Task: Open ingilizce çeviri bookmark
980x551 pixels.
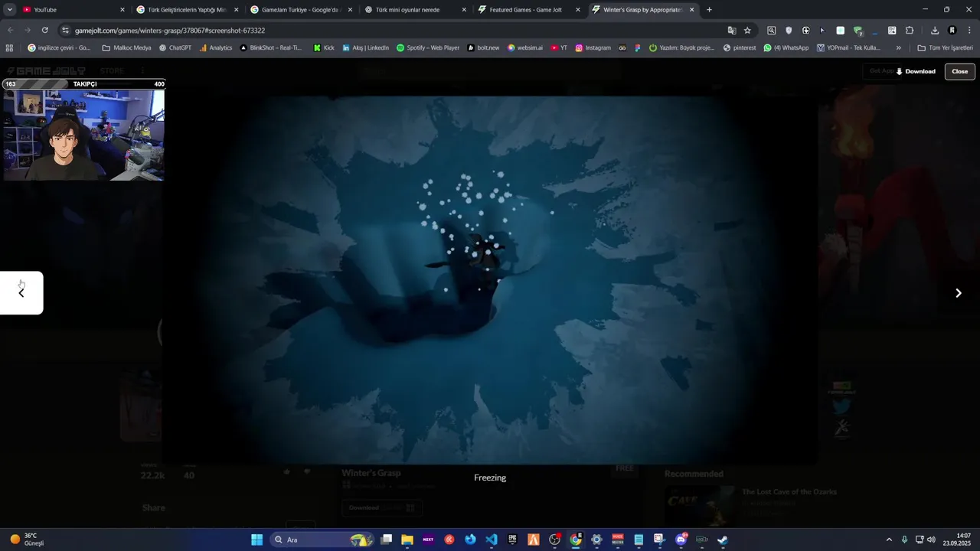Action: [x=59, y=47]
